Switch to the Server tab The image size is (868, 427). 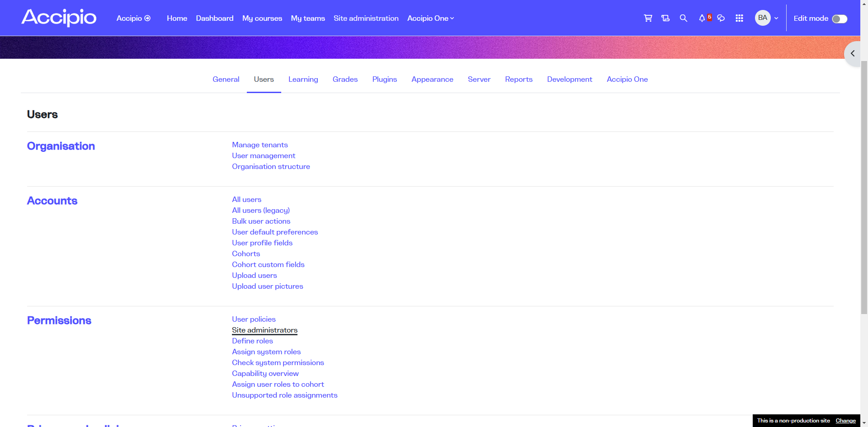(479, 79)
